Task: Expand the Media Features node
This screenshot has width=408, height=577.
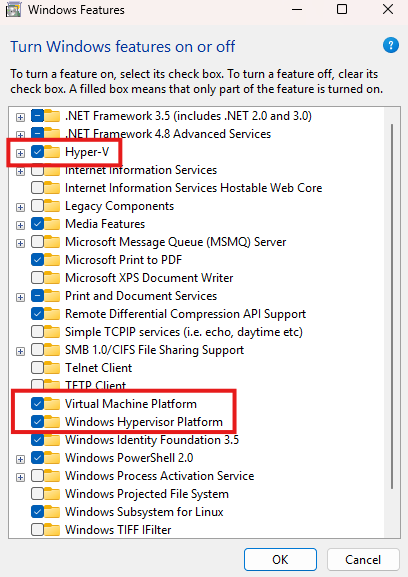Action: pyautogui.click(x=20, y=225)
